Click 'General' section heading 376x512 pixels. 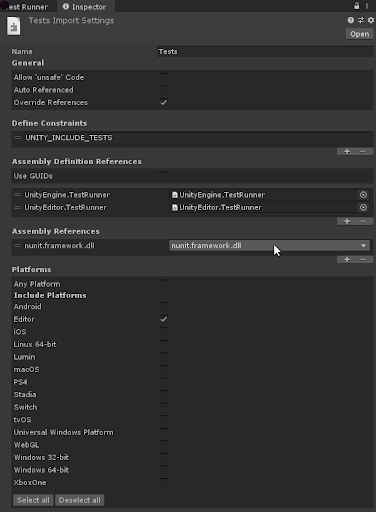(x=28, y=63)
